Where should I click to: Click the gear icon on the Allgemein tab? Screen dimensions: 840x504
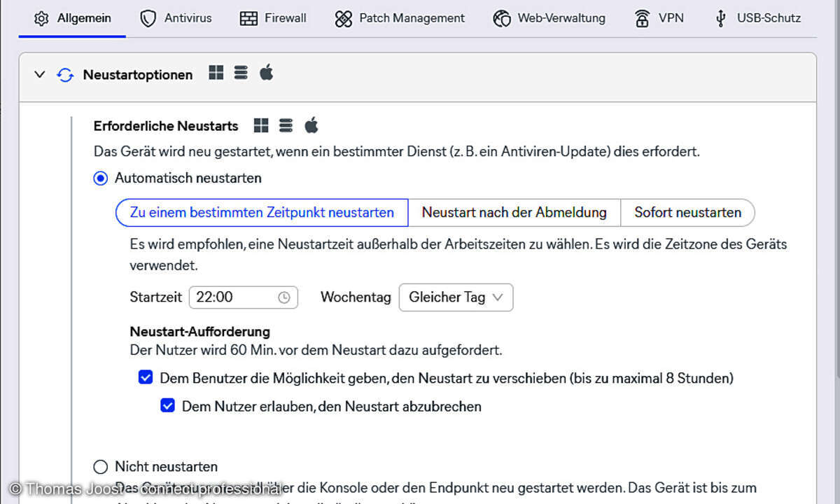click(x=43, y=18)
